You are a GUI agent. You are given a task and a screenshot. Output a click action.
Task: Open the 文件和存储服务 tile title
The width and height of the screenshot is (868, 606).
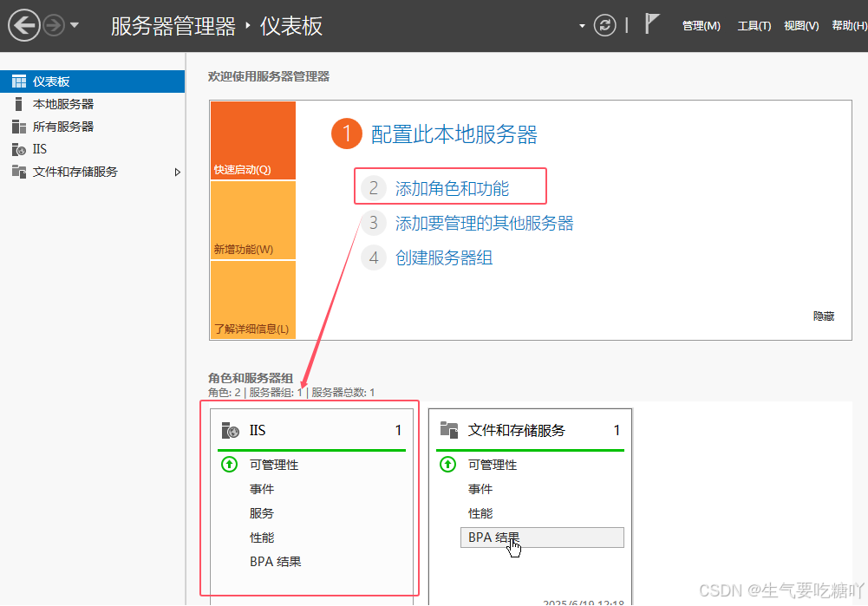[517, 430]
